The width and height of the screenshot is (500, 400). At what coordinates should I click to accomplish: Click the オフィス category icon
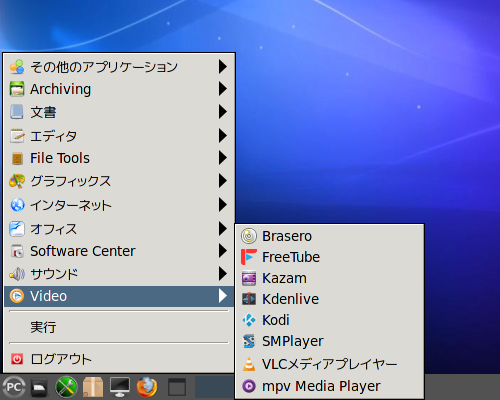tap(17, 229)
